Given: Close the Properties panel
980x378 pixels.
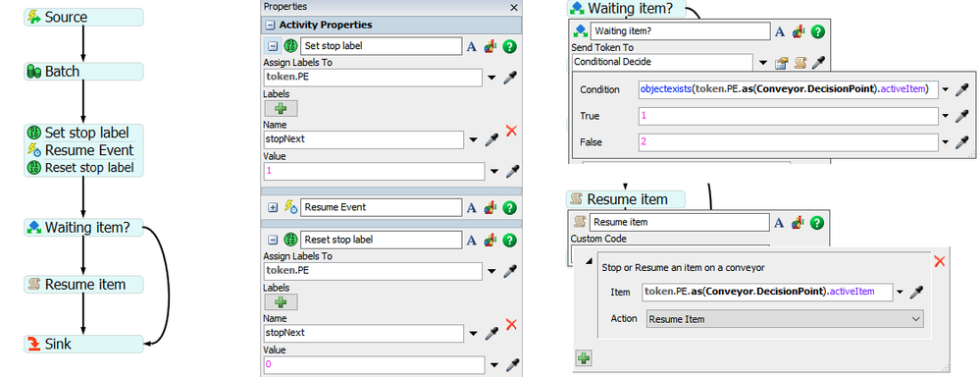Looking at the screenshot, I should pyautogui.click(x=514, y=8).
